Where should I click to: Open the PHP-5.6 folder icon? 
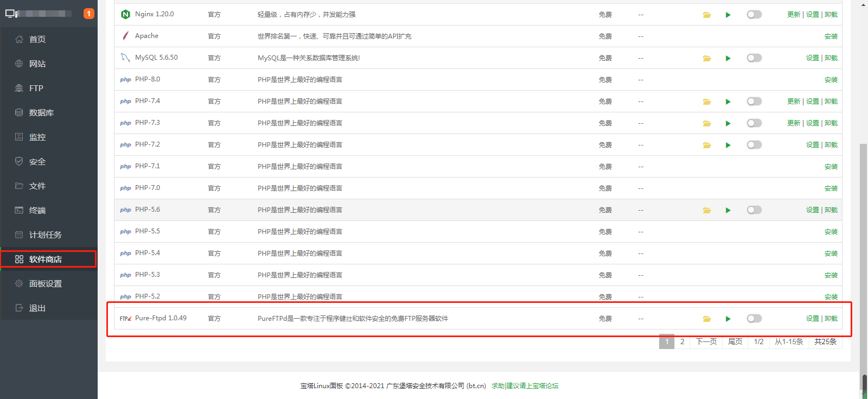707,210
